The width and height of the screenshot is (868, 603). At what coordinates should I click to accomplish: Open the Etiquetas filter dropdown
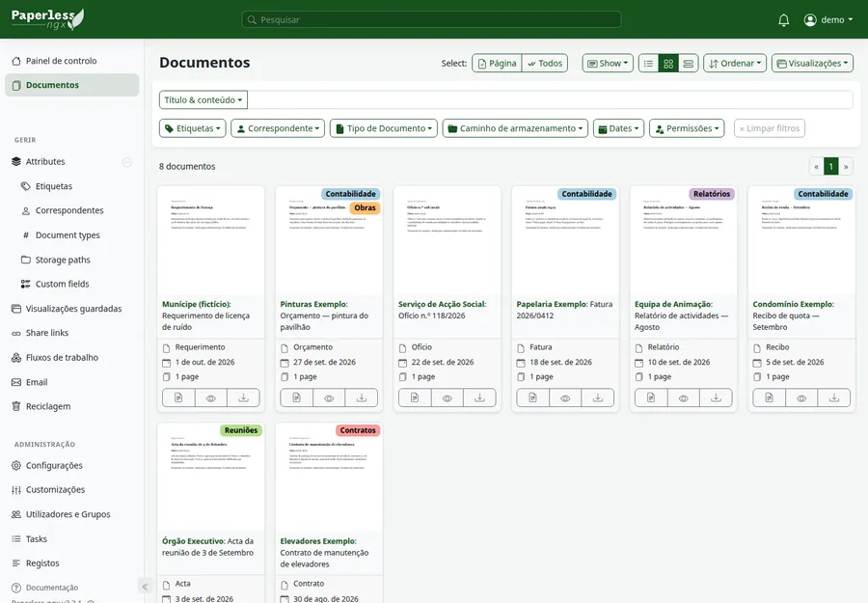click(193, 128)
